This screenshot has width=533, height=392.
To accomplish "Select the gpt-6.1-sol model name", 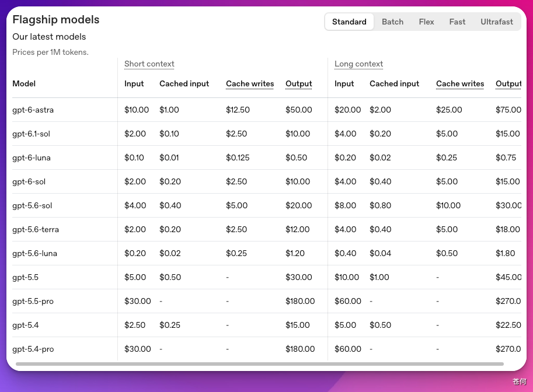I will pos(32,134).
